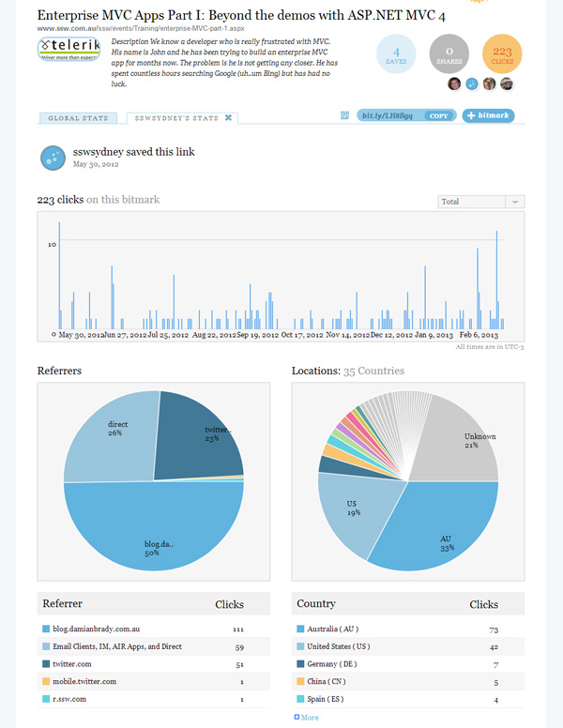Screen dimensions: 563x728
Task: Switch to the Global Stats tab
Action: (x=79, y=118)
